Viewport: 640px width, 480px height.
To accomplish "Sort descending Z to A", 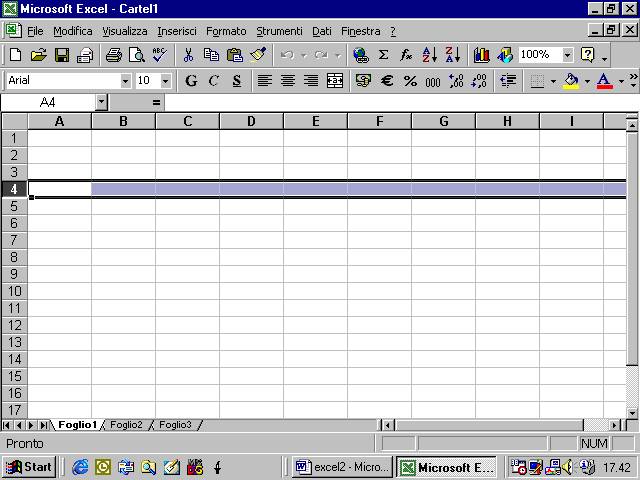I will (453, 55).
